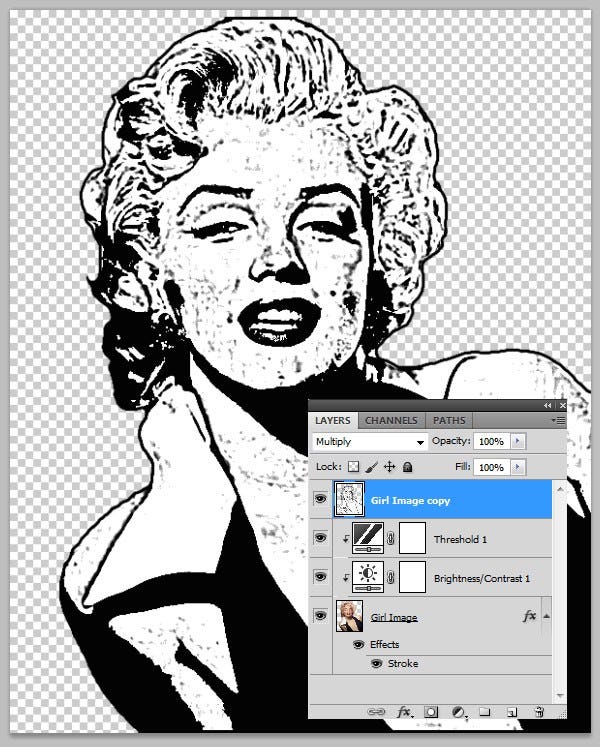Viewport: 600px width, 747px height.
Task: Create a new group folder icon
Action: click(485, 712)
